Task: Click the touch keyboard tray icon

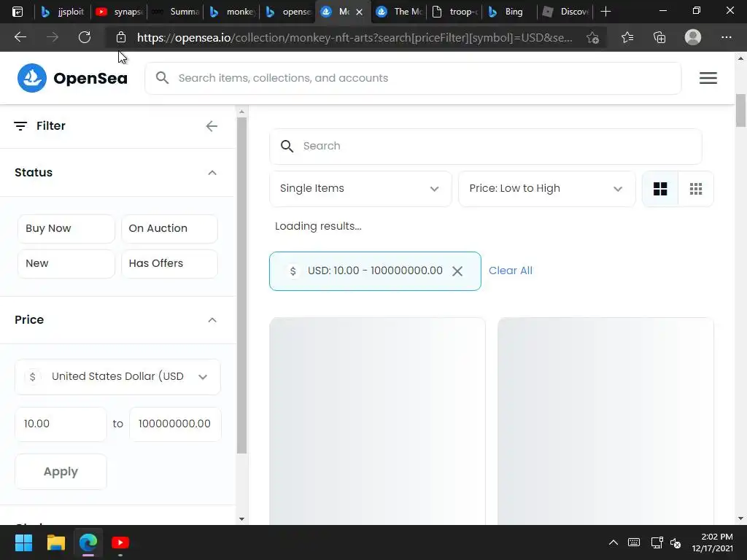Action: tap(634, 542)
